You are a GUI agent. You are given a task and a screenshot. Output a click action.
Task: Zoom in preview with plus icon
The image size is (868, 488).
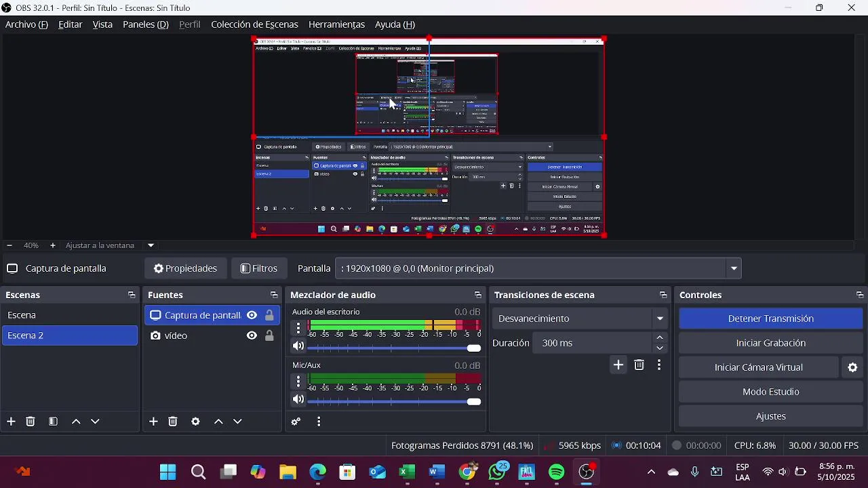point(53,245)
